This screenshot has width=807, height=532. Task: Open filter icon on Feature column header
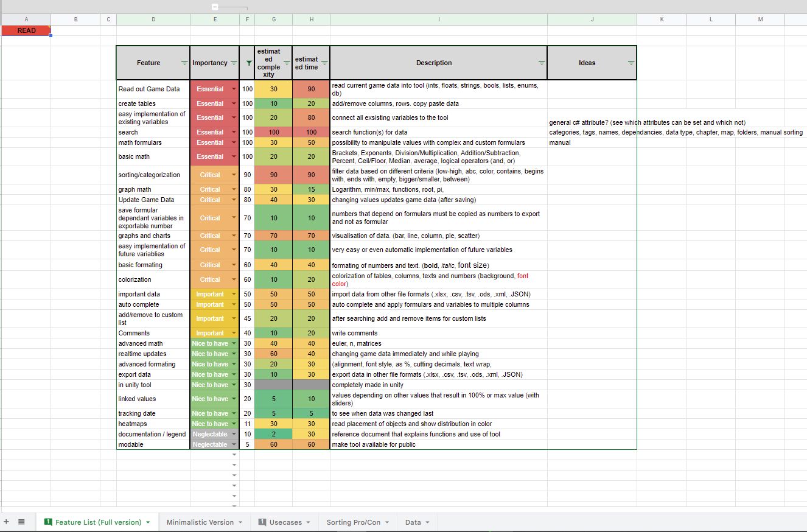184,63
